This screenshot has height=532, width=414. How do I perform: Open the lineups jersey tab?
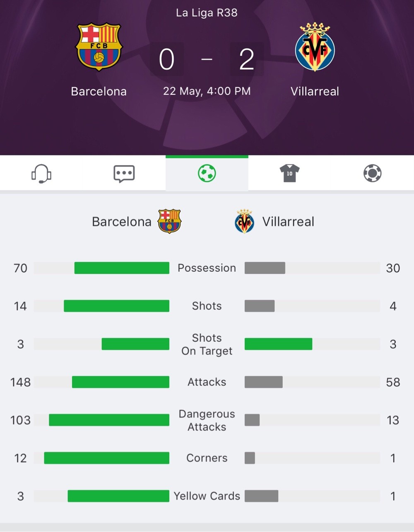(289, 174)
